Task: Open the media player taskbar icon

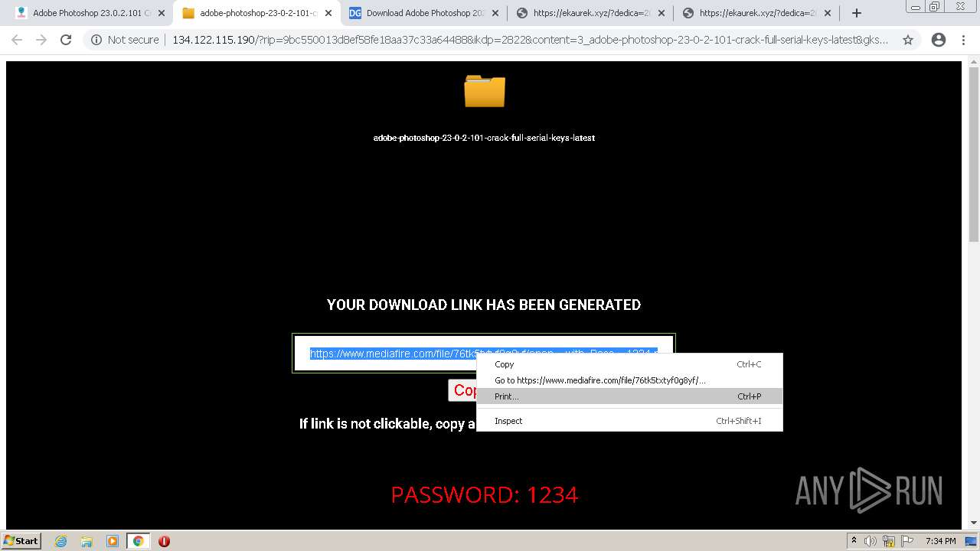Action: (113, 541)
